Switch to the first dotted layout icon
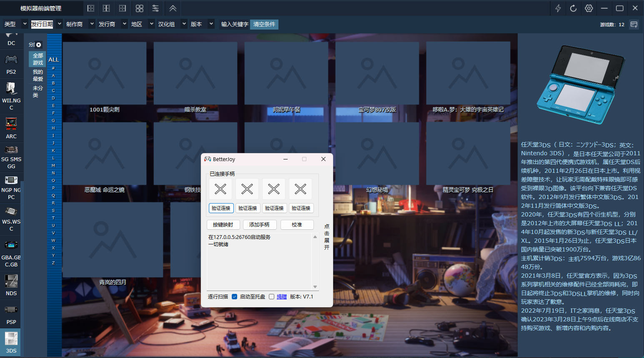Viewport: 644px width, 358px height. coord(91,8)
